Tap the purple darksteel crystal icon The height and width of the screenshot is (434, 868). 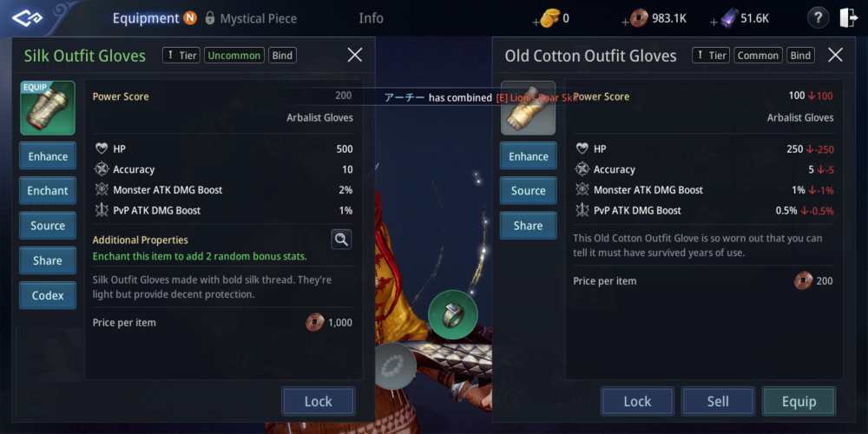tap(729, 18)
